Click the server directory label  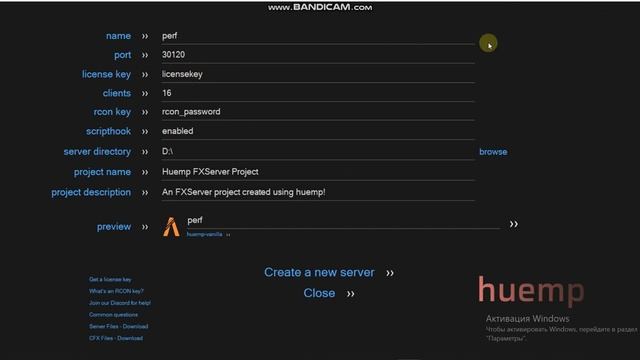click(x=97, y=152)
